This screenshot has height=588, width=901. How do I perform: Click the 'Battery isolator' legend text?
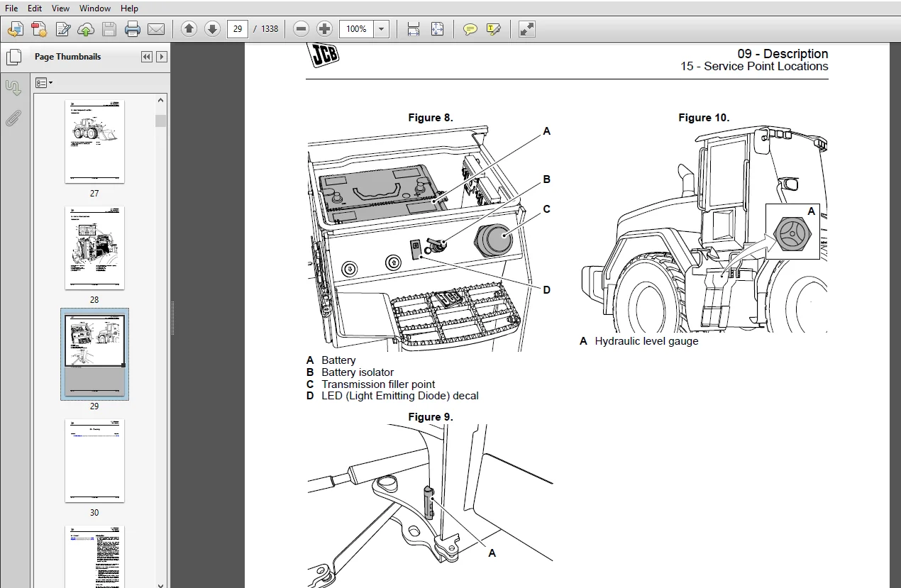coord(358,372)
